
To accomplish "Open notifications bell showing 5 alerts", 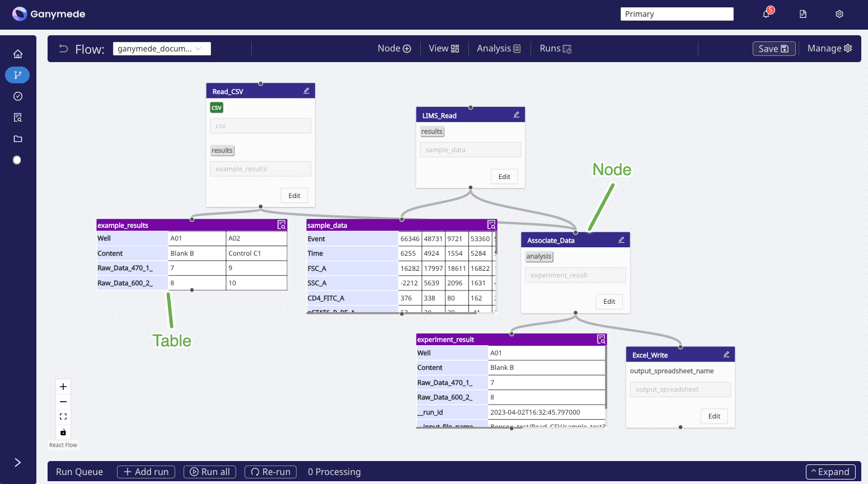I will (x=766, y=13).
